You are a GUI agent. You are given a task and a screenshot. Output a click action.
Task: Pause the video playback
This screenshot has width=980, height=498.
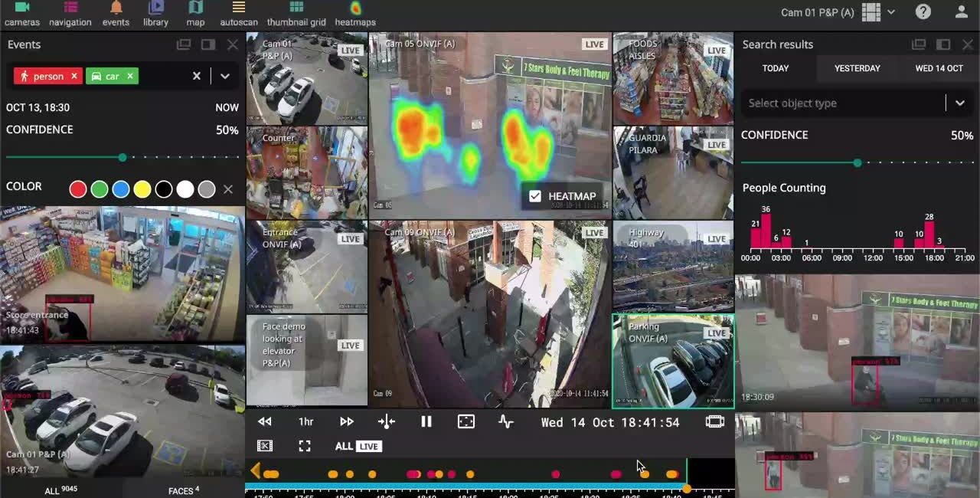426,421
